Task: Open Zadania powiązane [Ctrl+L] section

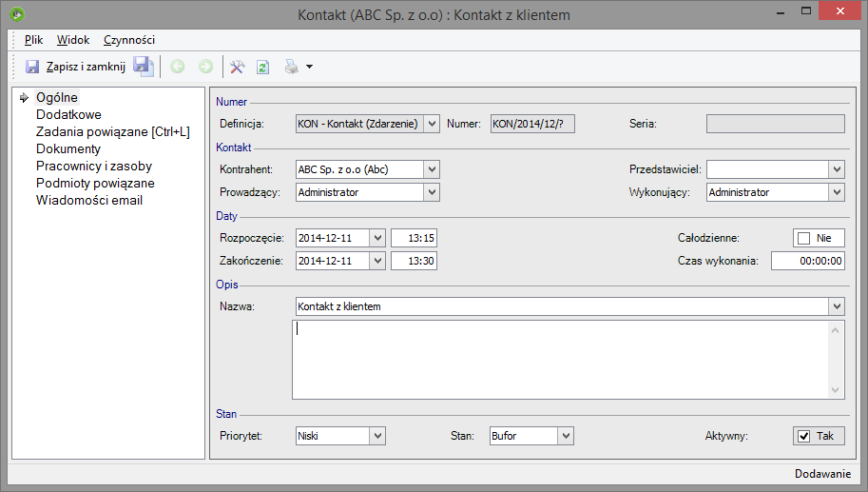Action: click(x=113, y=132)
